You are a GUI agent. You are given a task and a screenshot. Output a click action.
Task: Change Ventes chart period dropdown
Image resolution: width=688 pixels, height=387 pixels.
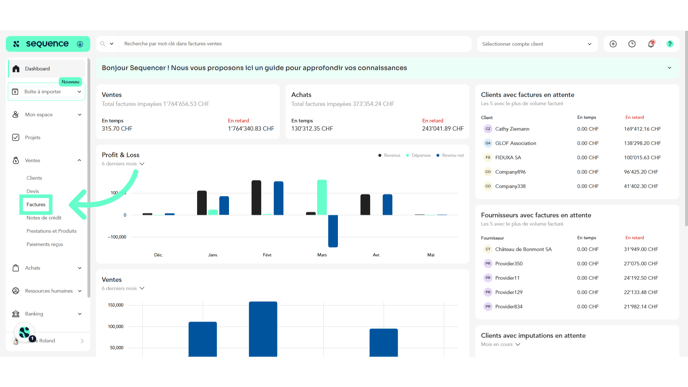pyautogui.click(x=123, y=288)
